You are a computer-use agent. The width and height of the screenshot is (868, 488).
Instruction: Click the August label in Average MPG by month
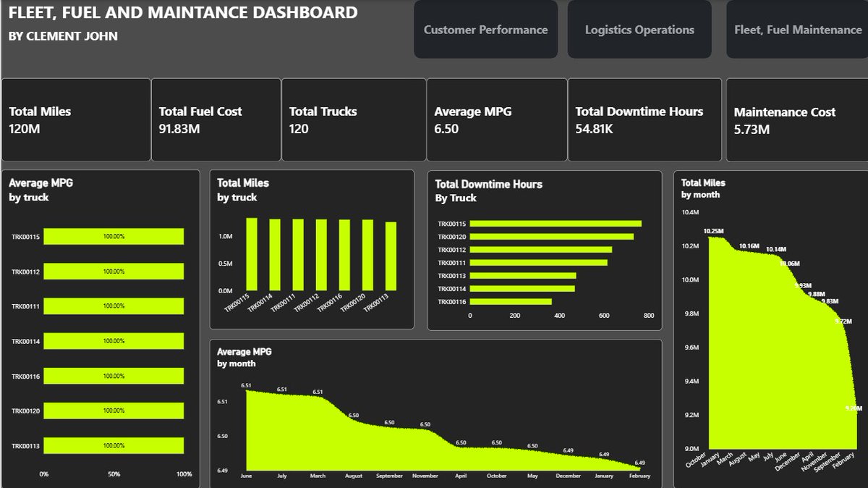354,476
